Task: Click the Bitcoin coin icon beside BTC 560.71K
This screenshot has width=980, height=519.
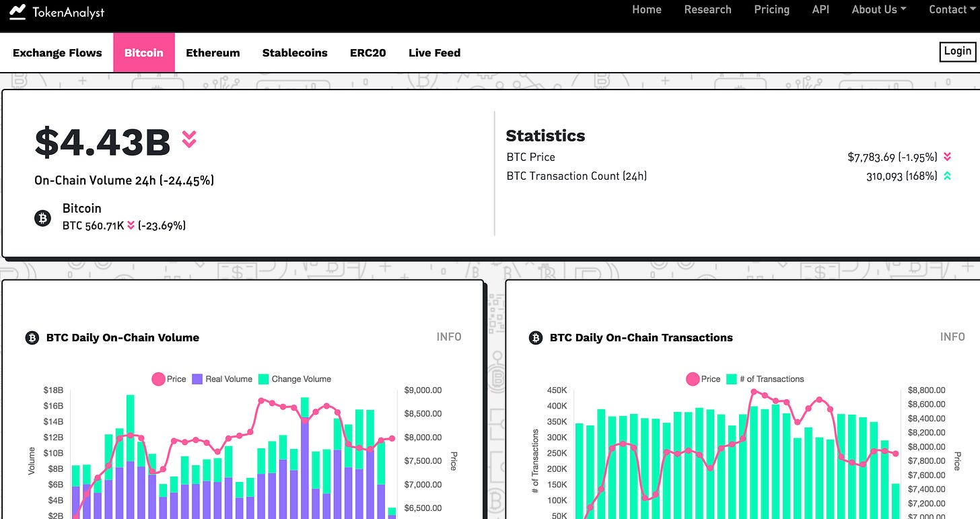Action: (42, 218)
